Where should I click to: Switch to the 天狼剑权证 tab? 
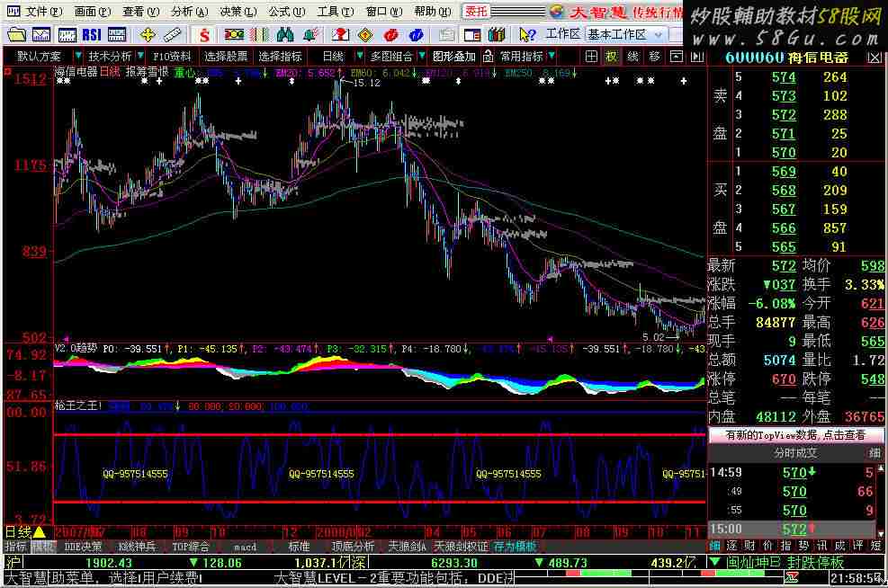click(461, 547)
